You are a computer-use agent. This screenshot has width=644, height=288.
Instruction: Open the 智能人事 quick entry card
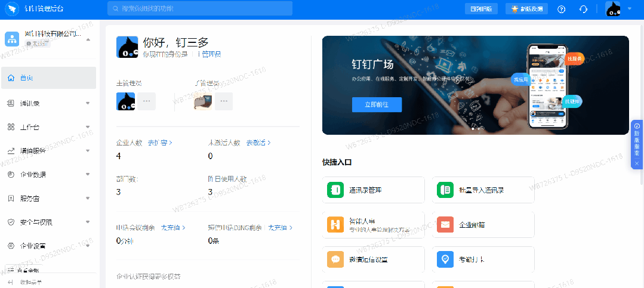pyautogui.click(x=373, y=225)
